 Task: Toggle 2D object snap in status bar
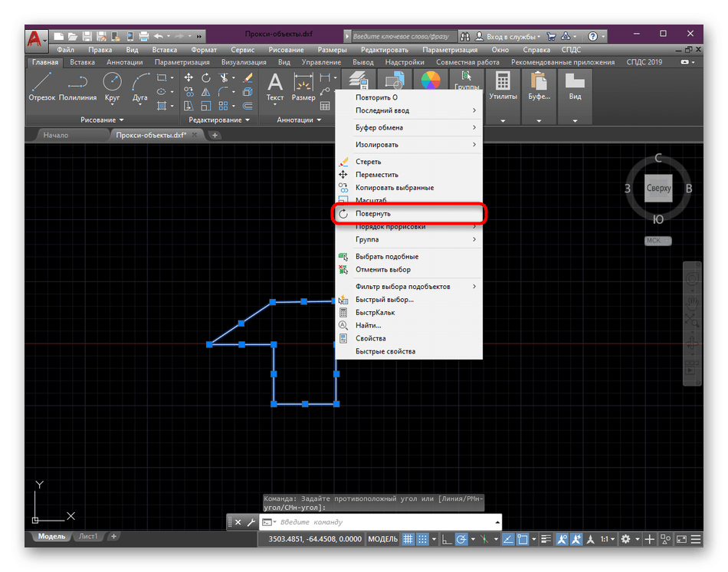(523, 539)
